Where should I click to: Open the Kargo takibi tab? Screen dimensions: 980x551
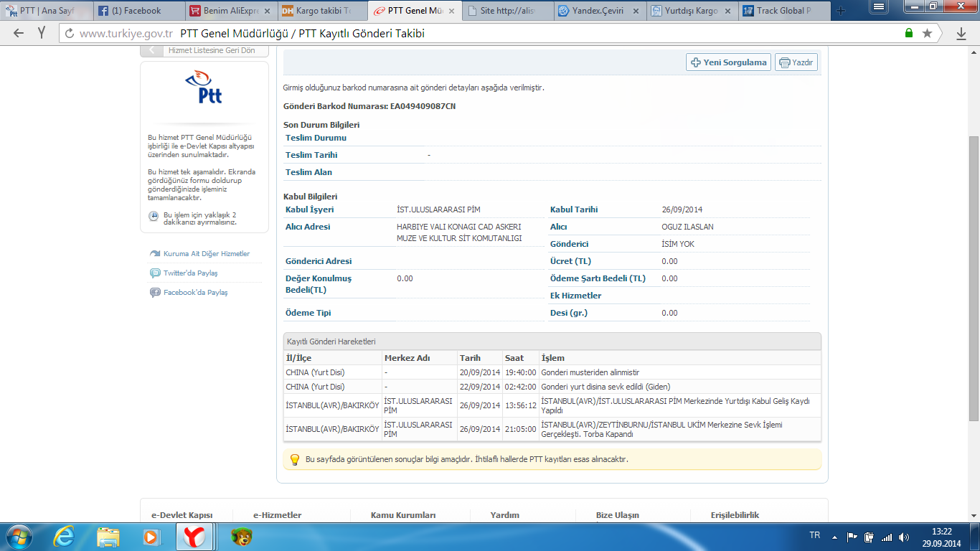(x=321, y=11)
